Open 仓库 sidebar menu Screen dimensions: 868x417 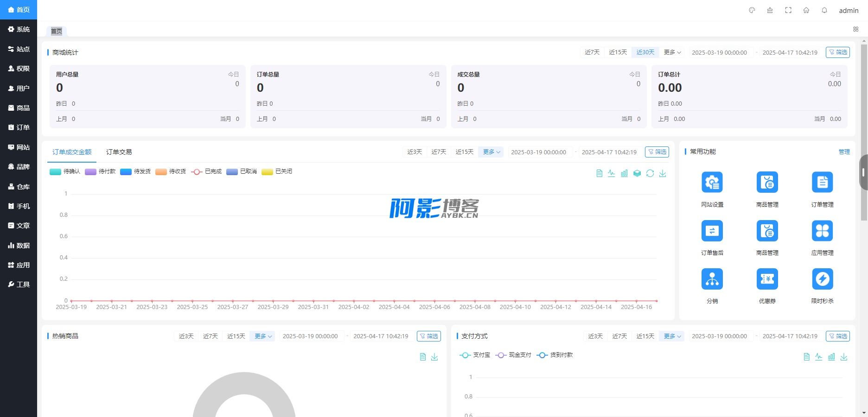tap(19, 187)
